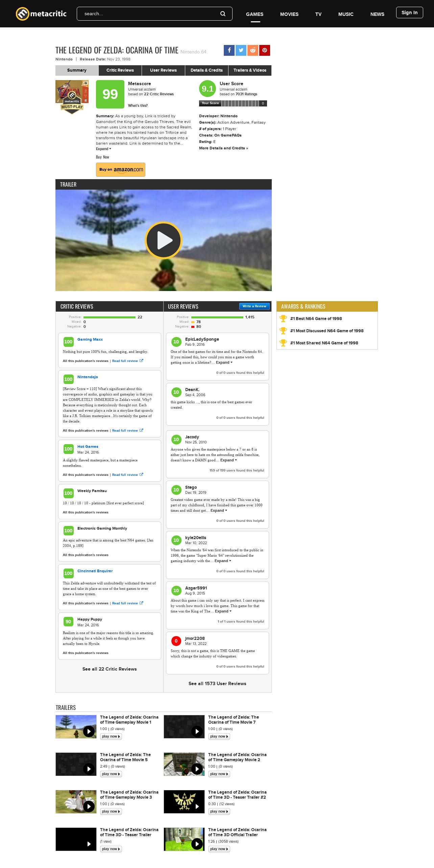Open the Movies navigation menu
This screenshot has height=868, width=434.
point(289,14)
